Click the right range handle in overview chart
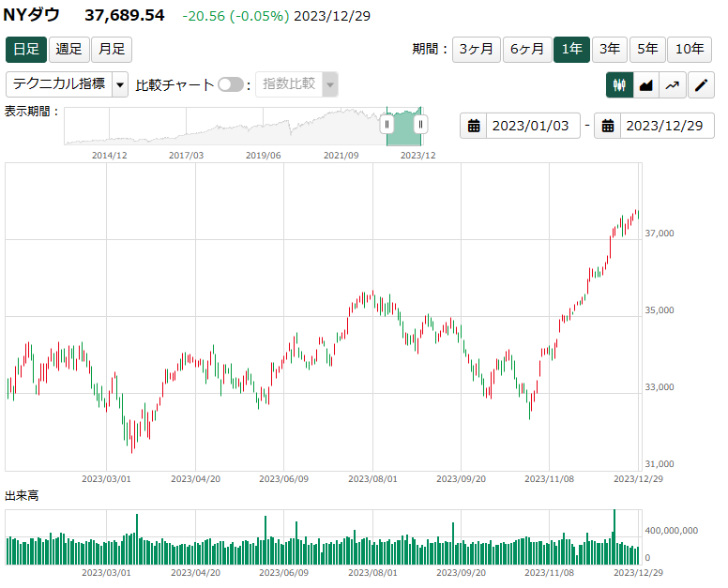 pos(420,124)
